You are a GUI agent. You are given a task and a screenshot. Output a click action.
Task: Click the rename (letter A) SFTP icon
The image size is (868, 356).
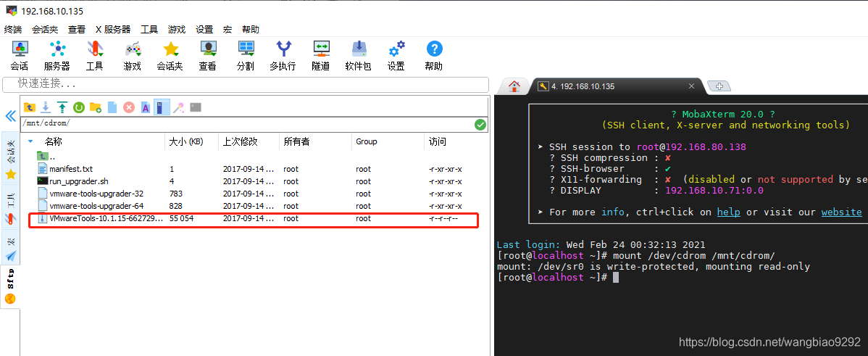click(x=146, y=107)
